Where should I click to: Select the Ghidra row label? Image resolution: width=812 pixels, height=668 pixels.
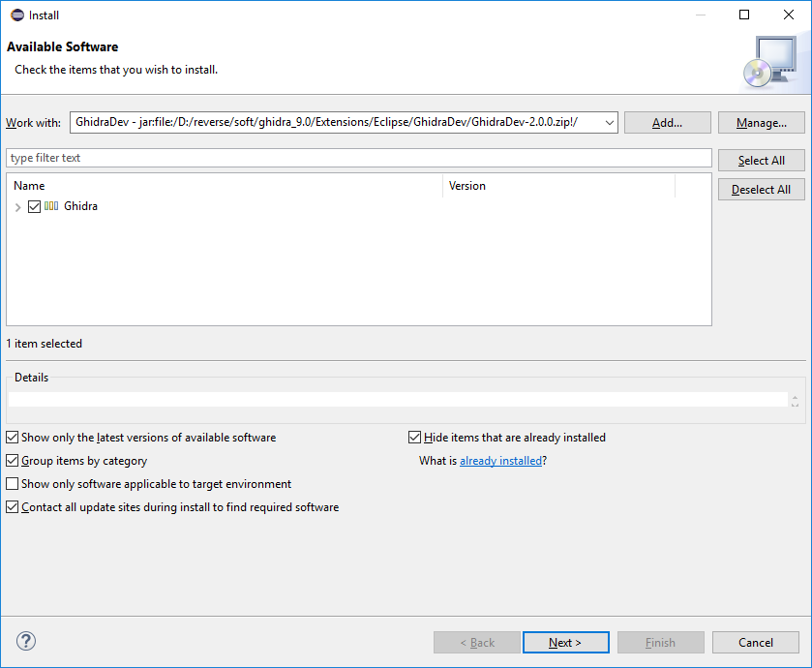[80, 206]
